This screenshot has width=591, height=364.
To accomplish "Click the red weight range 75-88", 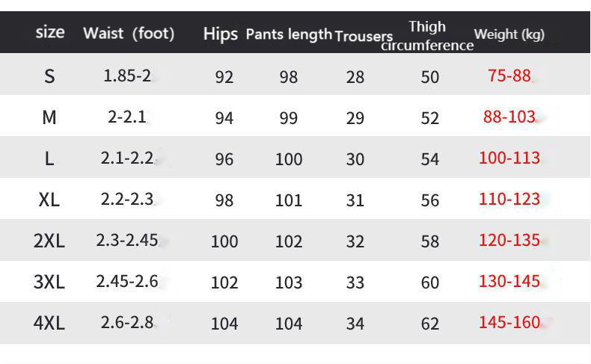I will [509, 75].
